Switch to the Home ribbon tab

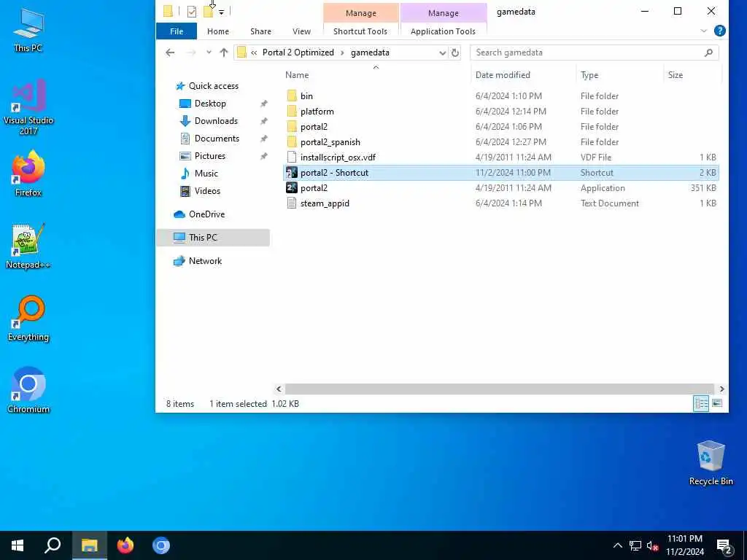click(217, 31)
